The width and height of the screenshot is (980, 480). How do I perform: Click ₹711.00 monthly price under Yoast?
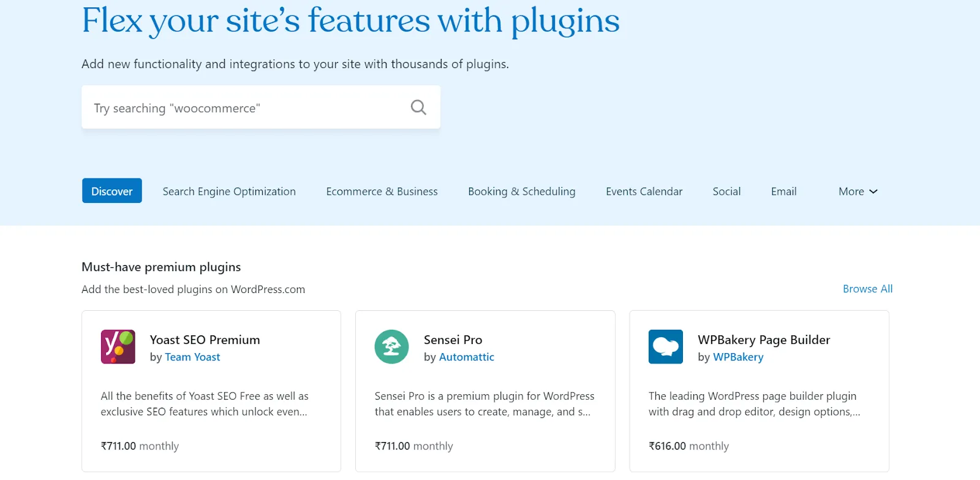coord(140,446)
